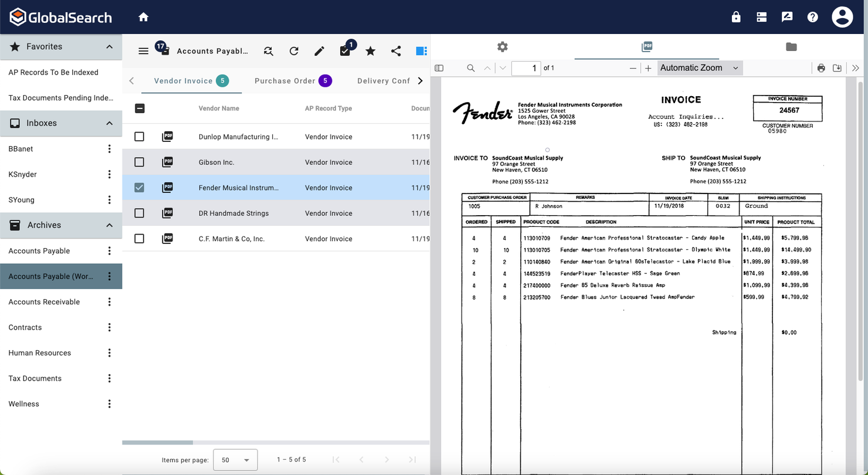Screen dimensions: 868x475
Task: Open the gear settings tab in viewer
Action: point(502,46)
